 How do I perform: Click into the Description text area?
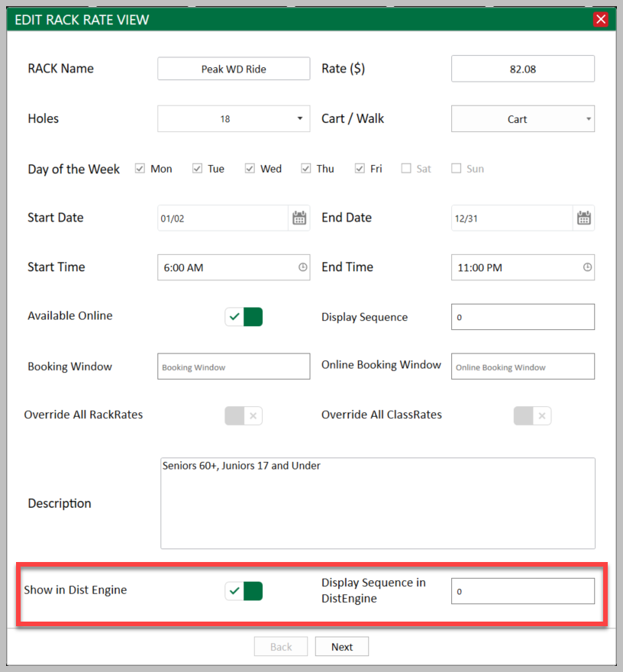point(378,503)
